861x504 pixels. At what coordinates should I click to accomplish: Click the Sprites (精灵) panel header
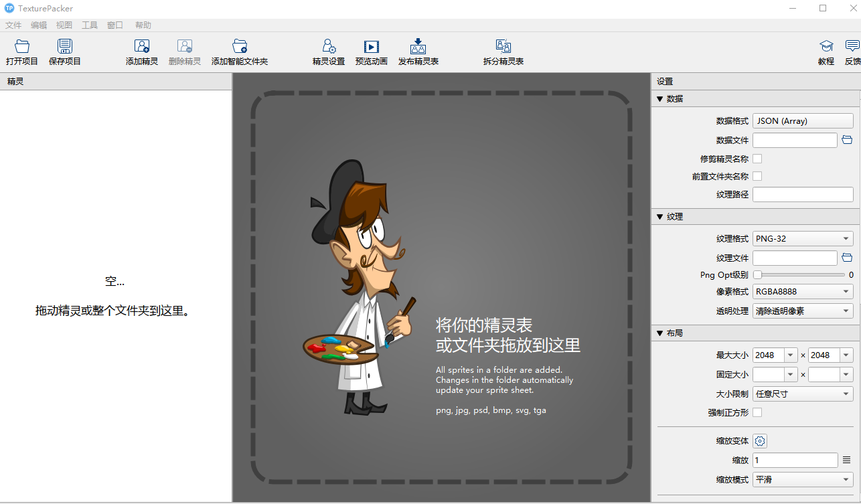(116, 81)
